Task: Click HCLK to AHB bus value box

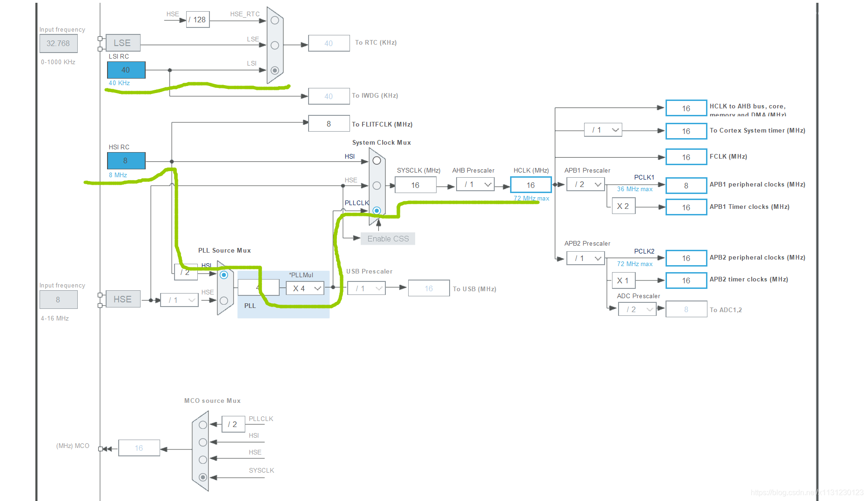Action: coord(686,108)
